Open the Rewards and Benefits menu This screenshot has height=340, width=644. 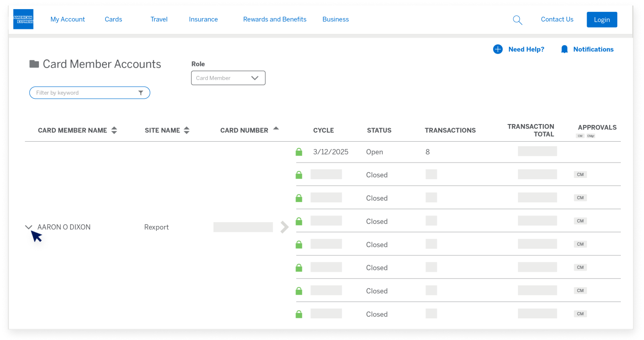(275, 19)
